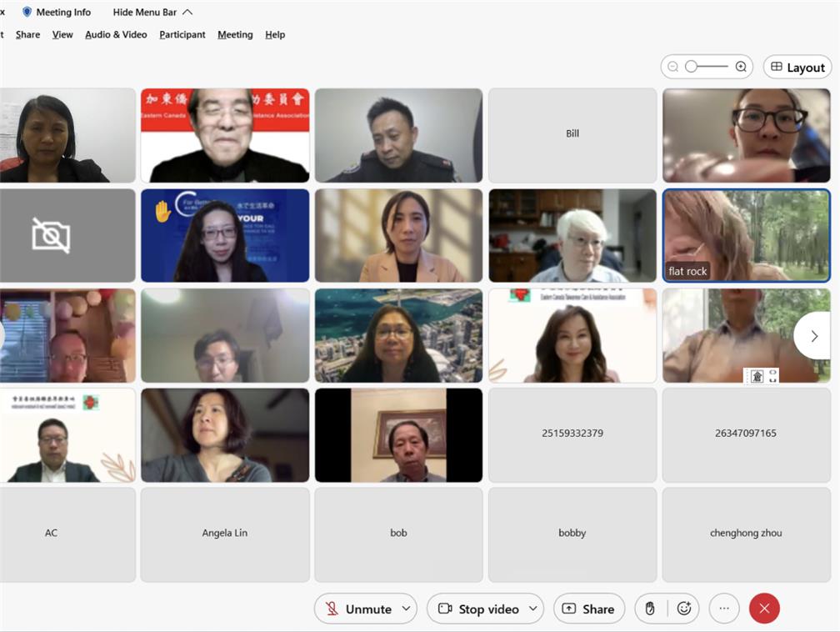Open the emoji reactions icon
The height and width of the screenshot is (632, 840).
(684, 609)
